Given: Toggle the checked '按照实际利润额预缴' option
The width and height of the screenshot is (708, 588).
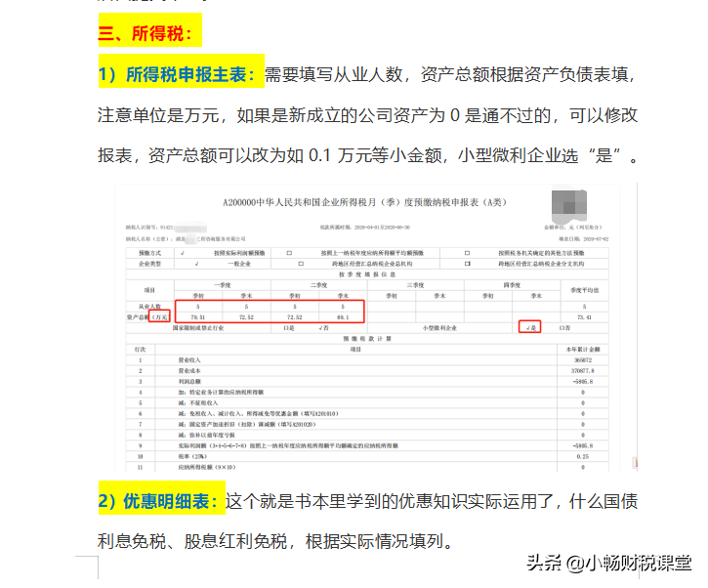Looking at the screenshot, I should click(x=183, y=253).
